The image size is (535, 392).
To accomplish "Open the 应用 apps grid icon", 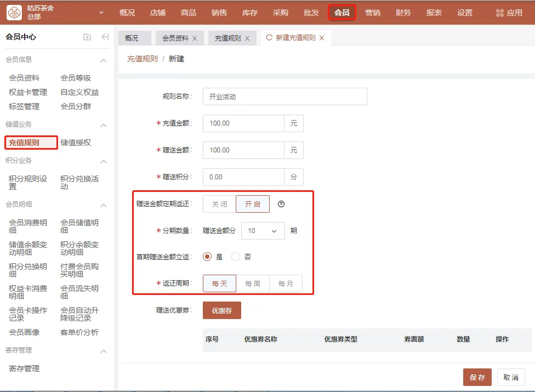I will [x=499, y=13].
